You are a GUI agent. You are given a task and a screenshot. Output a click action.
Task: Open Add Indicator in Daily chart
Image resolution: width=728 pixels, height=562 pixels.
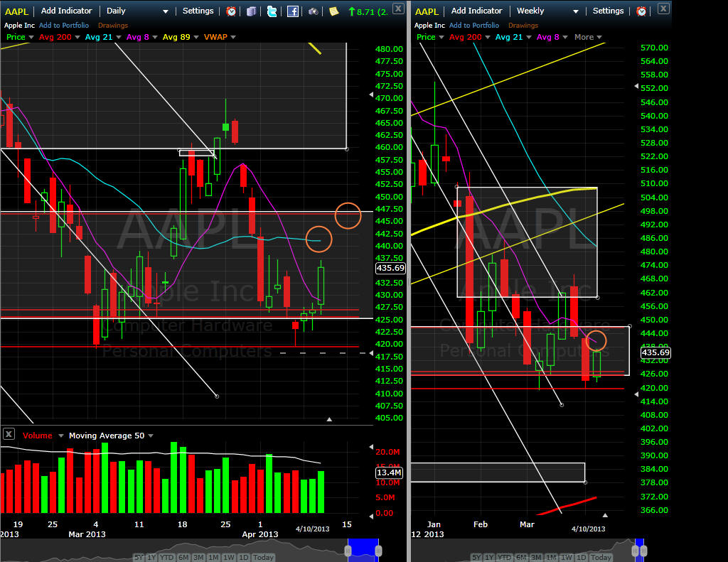66,11
